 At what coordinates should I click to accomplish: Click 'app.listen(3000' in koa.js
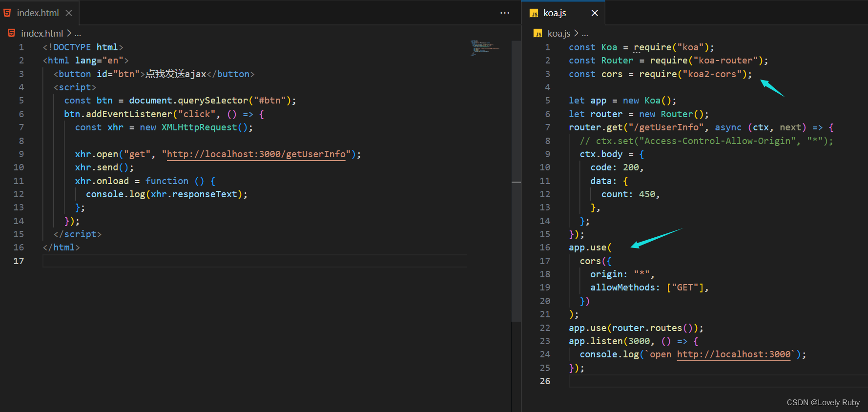609,341
